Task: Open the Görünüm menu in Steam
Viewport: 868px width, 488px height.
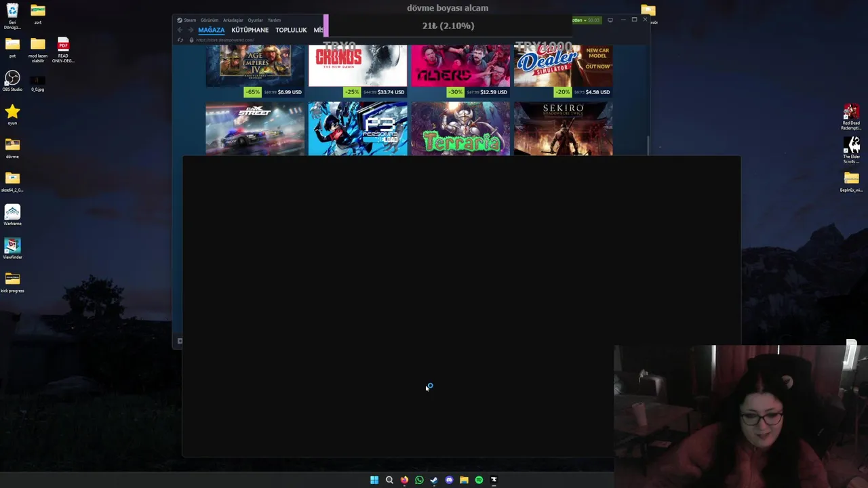Action: (210, 20)
